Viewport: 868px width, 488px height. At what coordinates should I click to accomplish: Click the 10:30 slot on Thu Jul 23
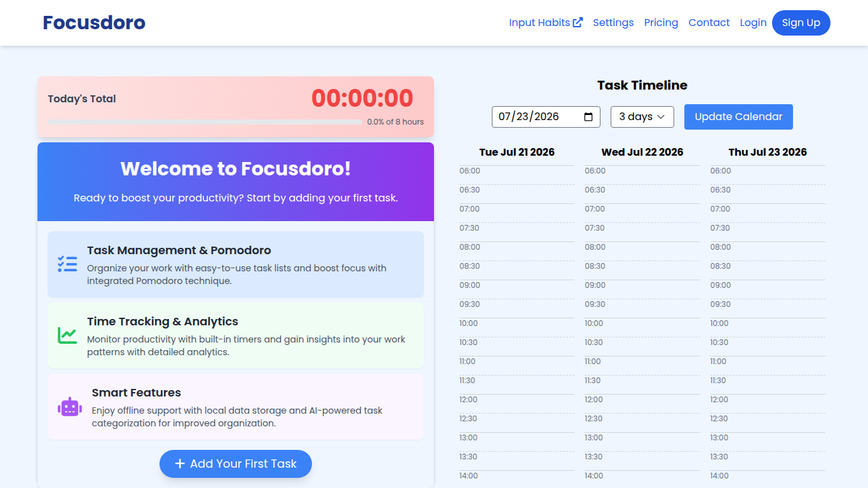coord(768,346)
